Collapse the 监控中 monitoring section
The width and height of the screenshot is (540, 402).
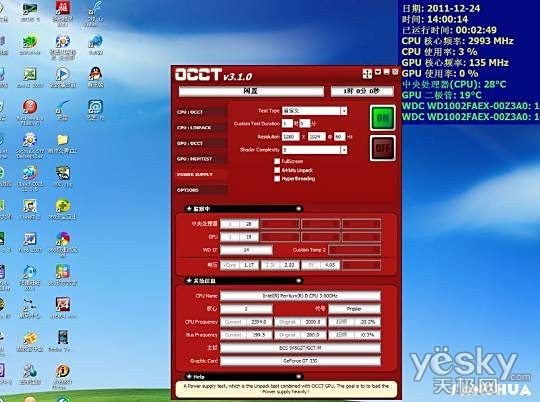click(299, 209)
